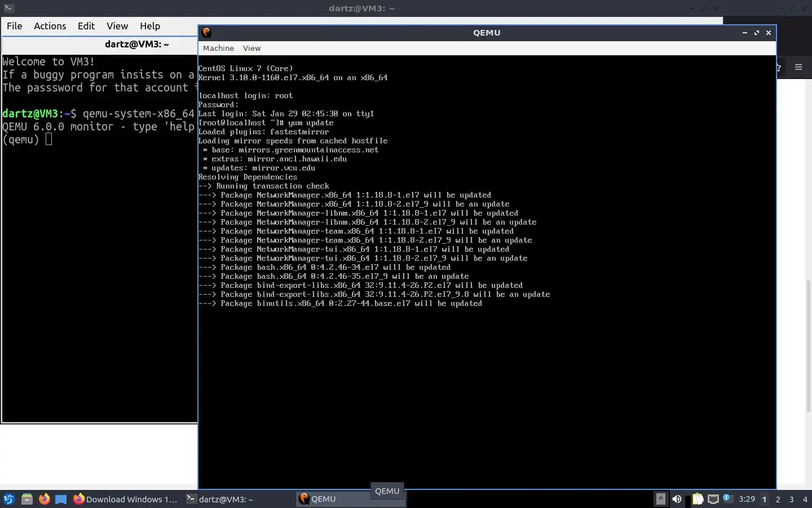Screen dimensions: 812x508
Task: Click the (qemu) monitor prompt in the terminal
Action: click(x=21, y=139)
